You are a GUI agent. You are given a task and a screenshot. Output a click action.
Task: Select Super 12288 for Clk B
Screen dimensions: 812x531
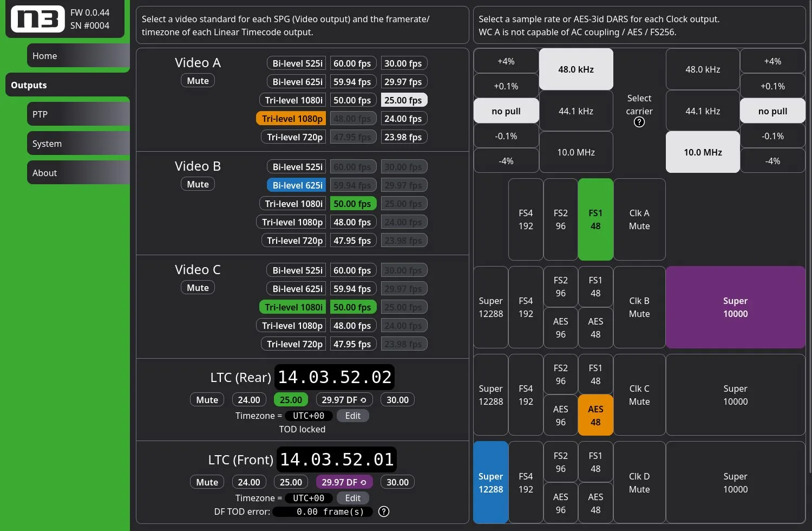[x=491, y=307]
